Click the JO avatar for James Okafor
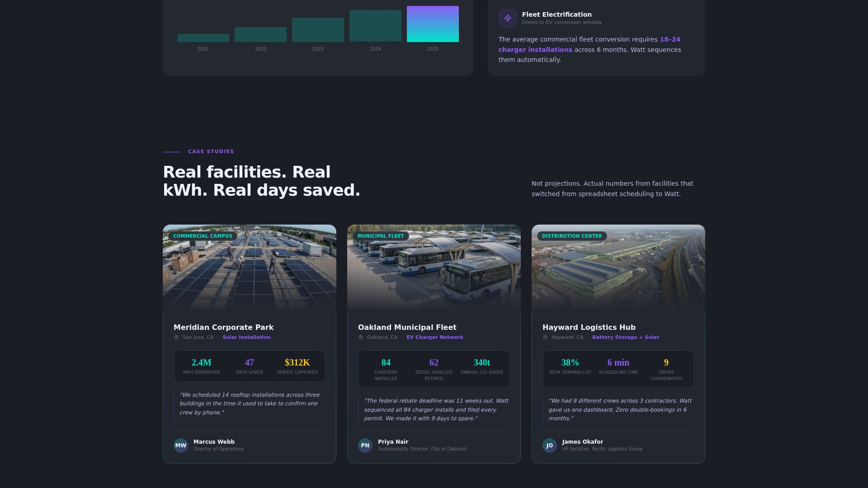The image size is (868, 488). (550, 446)
